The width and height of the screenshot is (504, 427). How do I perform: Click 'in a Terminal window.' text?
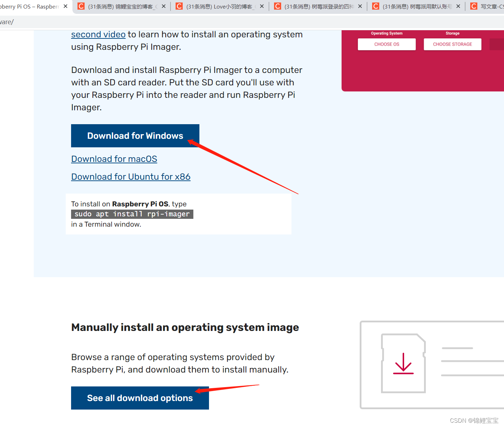click(x=106, y=224)
